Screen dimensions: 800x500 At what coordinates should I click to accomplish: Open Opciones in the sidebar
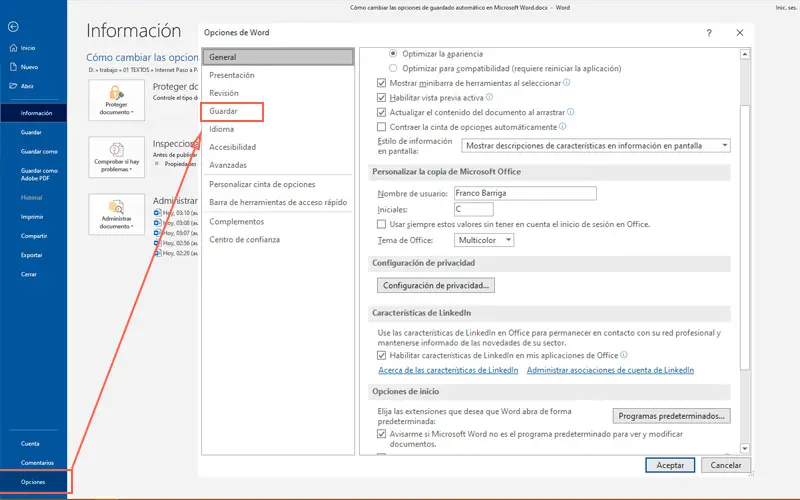tap(33, 482)
